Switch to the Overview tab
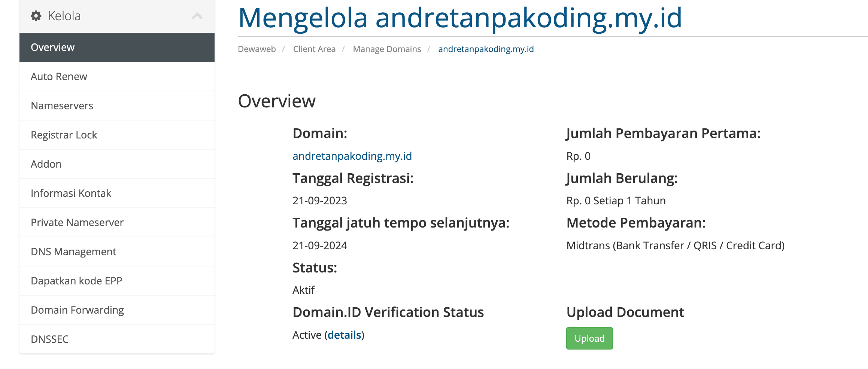 point(52,47)
